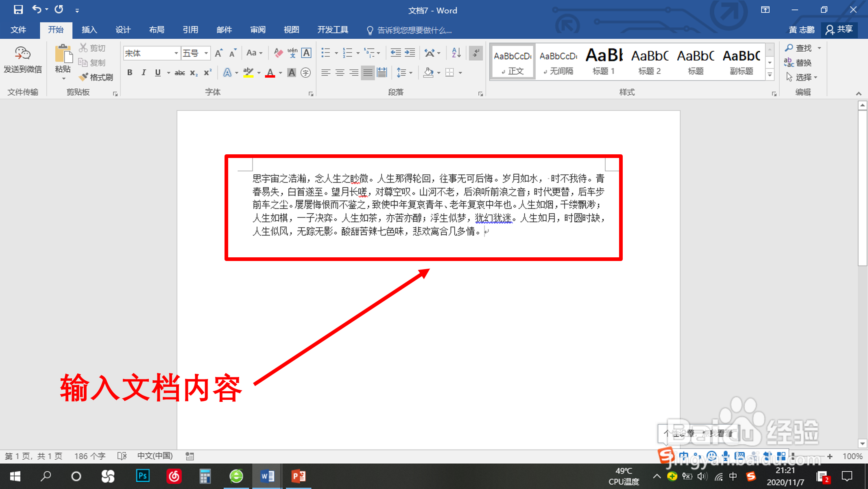Click the sort A-Z icon
Viewport: 868px width, 489px height.
[x=456, y=53]
